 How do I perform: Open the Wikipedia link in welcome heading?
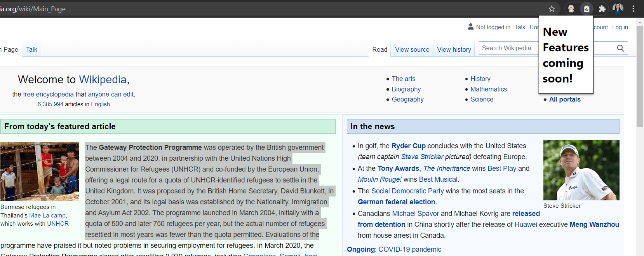point(103,79)
